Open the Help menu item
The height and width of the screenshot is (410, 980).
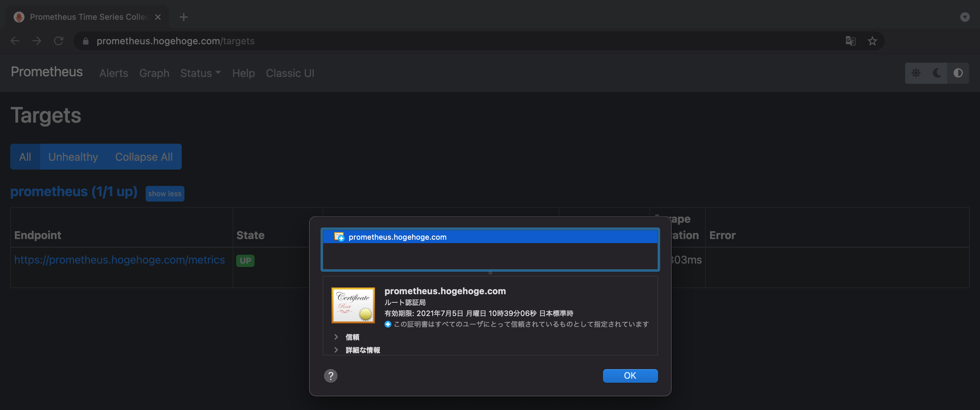tap(244, 73)
